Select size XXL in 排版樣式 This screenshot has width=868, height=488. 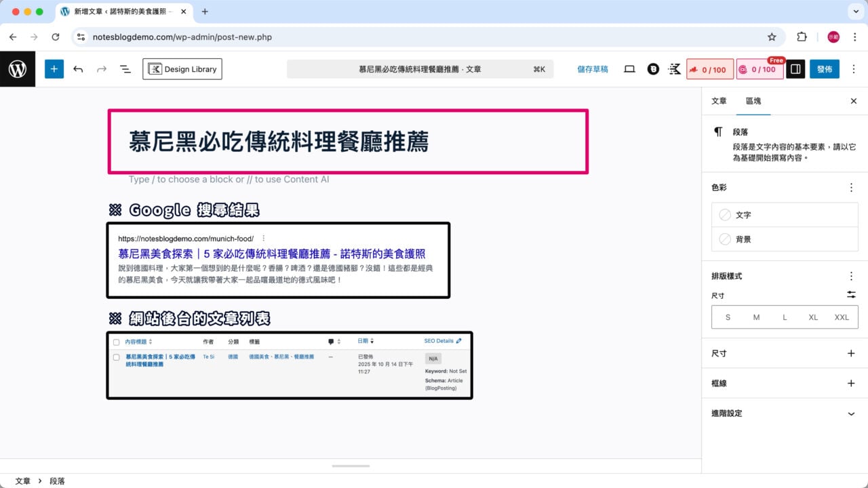pyautogui.click(x=842, y=317)
